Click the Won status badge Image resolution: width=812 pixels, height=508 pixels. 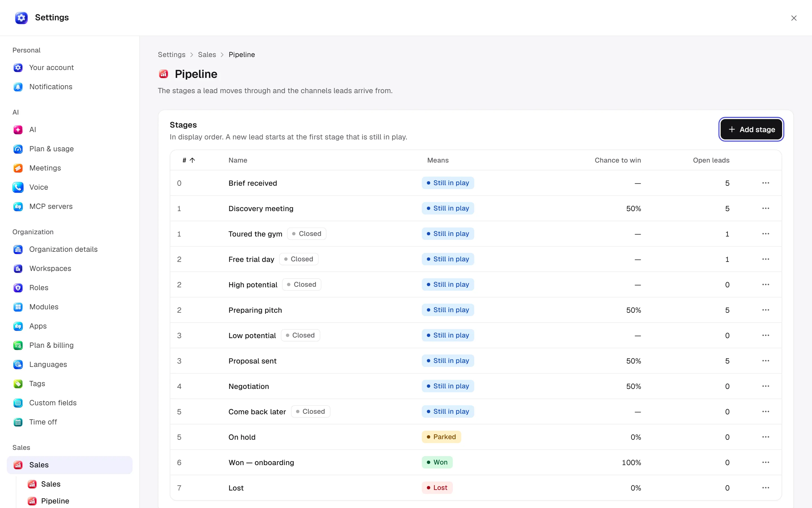coord(437,462)
